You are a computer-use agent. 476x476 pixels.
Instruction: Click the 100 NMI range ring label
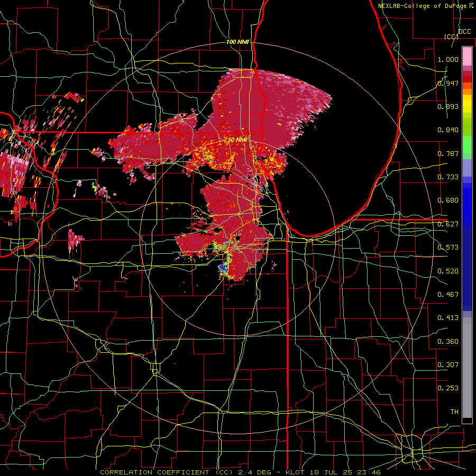pyautogui.click(x=237, y=42)
